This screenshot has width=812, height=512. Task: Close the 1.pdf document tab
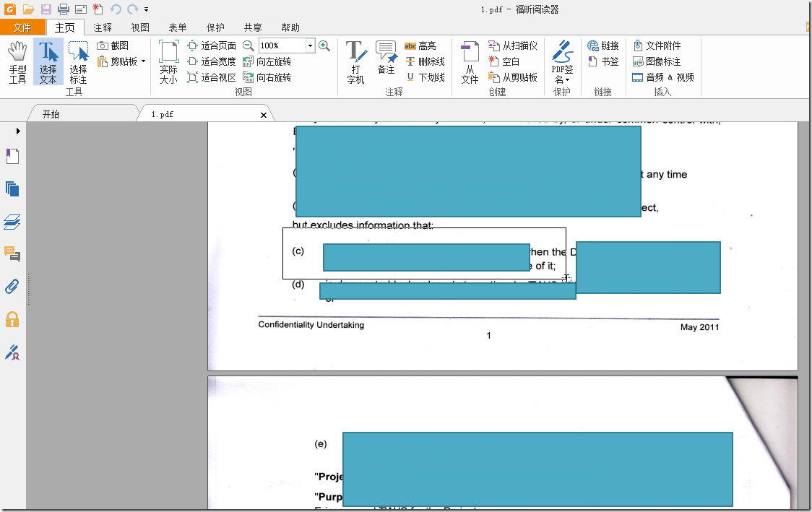264,115
